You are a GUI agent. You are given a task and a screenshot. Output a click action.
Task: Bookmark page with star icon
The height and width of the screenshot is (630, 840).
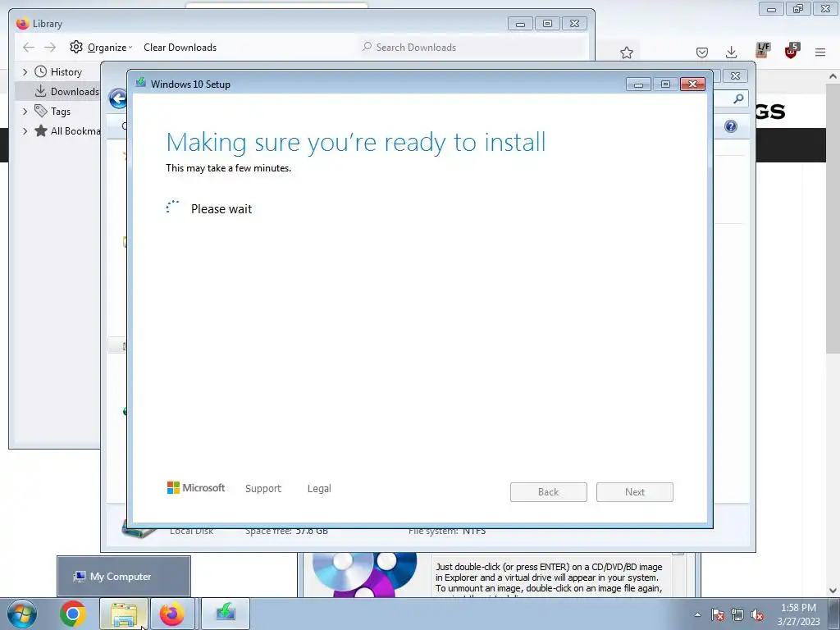(626, 52)
